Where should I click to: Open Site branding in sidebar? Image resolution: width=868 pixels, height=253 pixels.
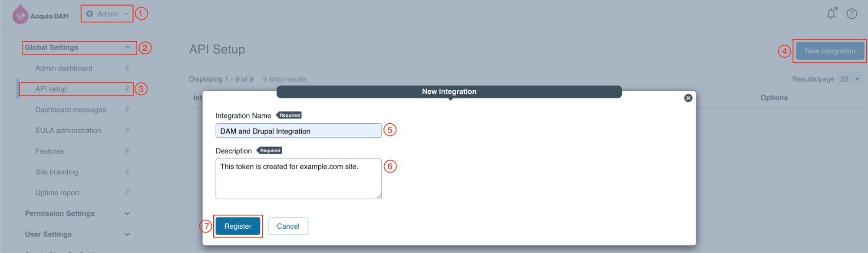57,172
